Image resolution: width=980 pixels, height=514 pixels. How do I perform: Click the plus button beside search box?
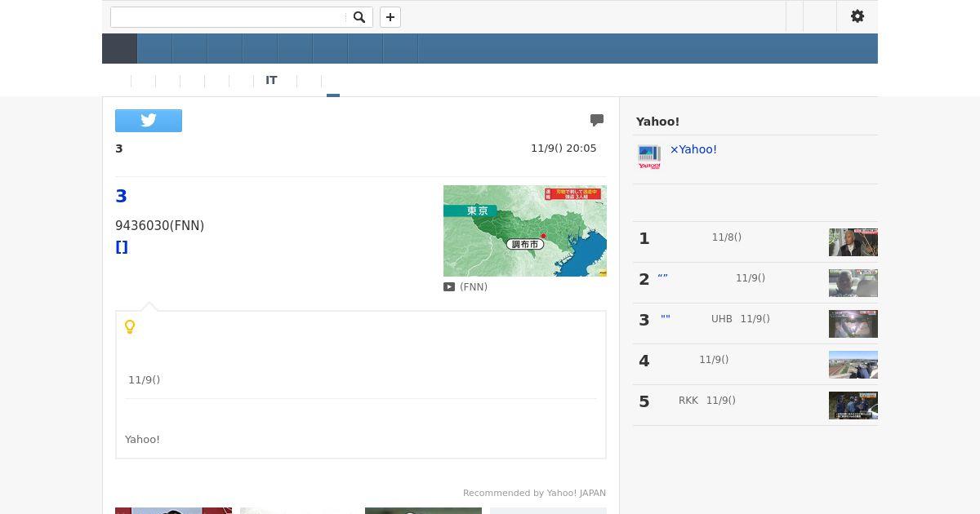pyautogui.click(x=390, y=17)
